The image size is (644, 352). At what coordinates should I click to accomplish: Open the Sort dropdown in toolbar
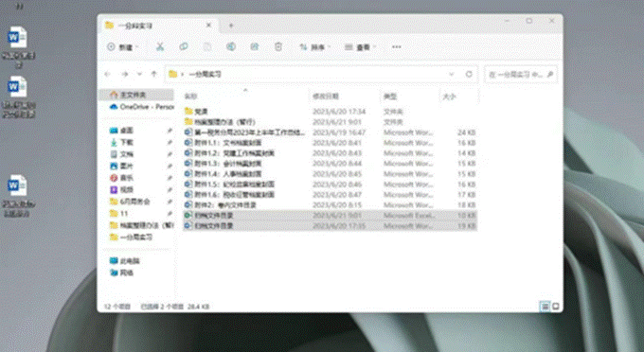[x=315, y=47]
